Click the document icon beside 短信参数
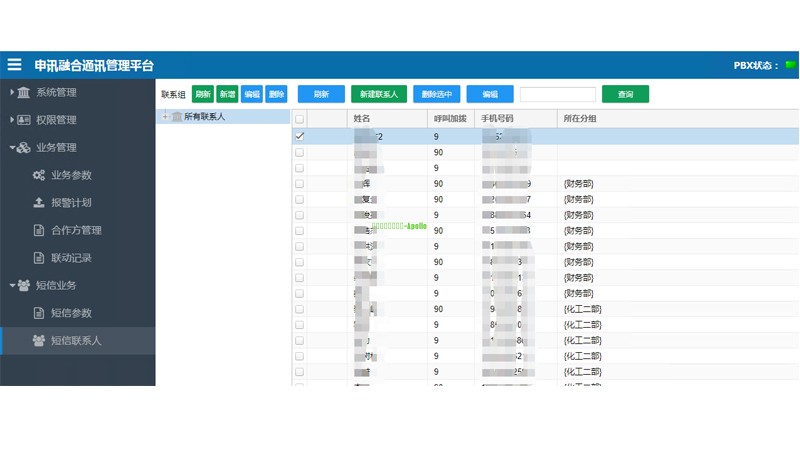800x452 pixels. tap(39, 313)
